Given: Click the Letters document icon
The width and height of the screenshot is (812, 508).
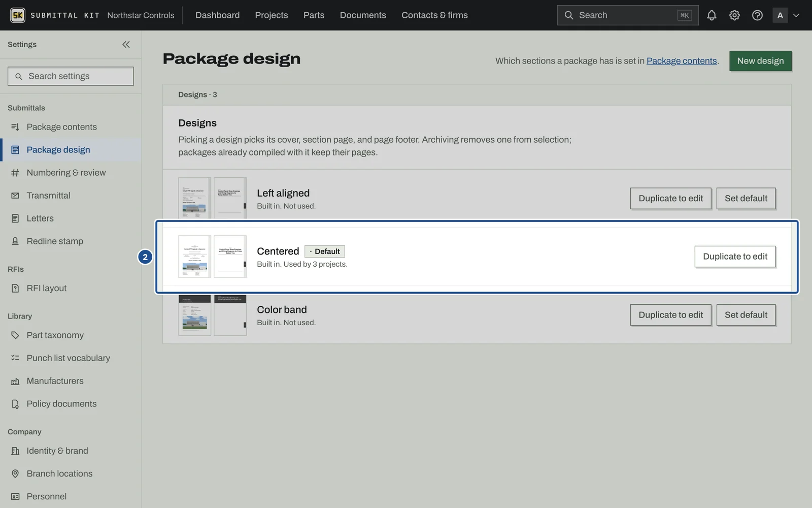Looking at the screenshot, I should 15,218.
